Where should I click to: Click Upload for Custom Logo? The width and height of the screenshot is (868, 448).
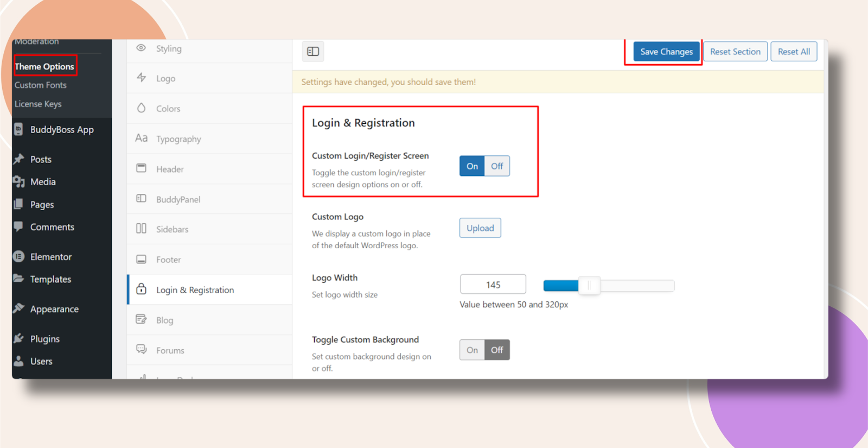(480, 228)
